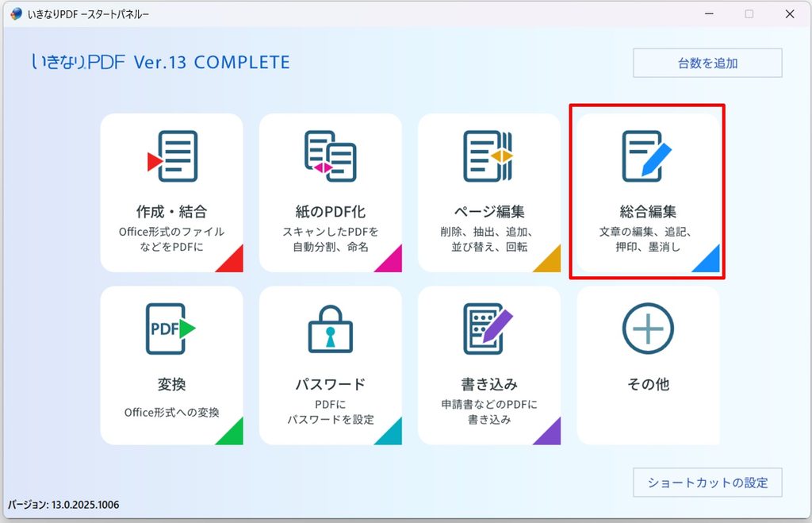Click 'PDFにパスワードを設定' description
812x523 pixels.
[x=331, y=412]
